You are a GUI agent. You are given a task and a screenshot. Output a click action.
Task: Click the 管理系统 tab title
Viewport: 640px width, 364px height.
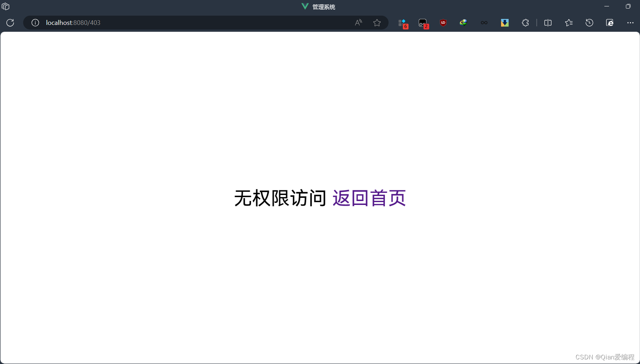(324, 7)
